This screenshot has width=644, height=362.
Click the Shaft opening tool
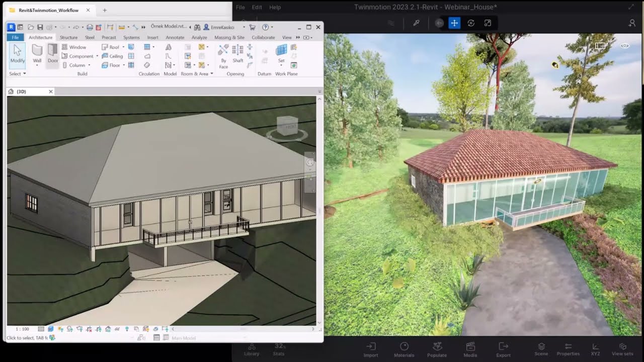(237, 53)
